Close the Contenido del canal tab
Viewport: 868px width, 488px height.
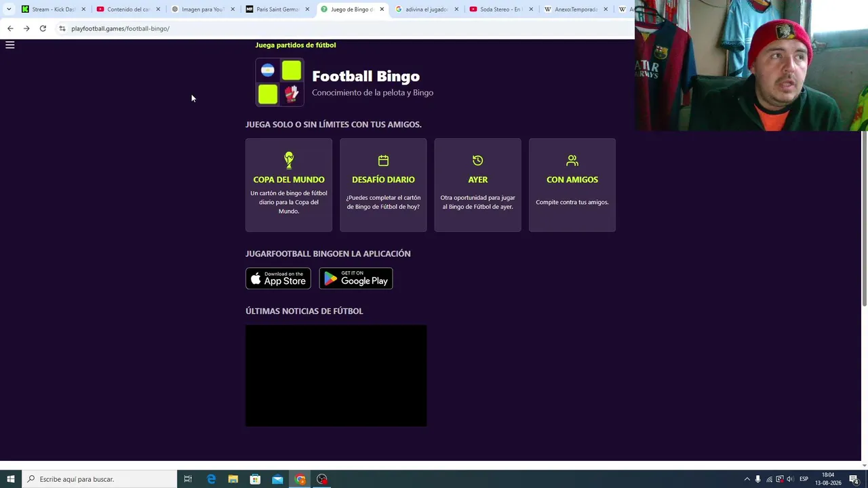(x=158, y=9)
